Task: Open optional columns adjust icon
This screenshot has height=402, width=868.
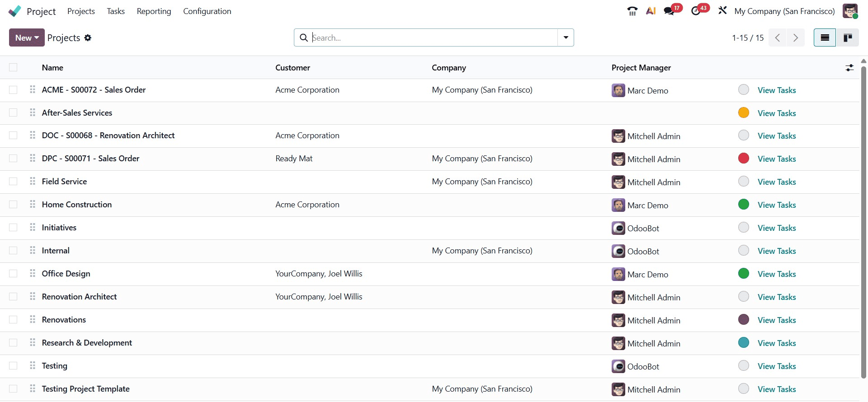Action: 849,68
